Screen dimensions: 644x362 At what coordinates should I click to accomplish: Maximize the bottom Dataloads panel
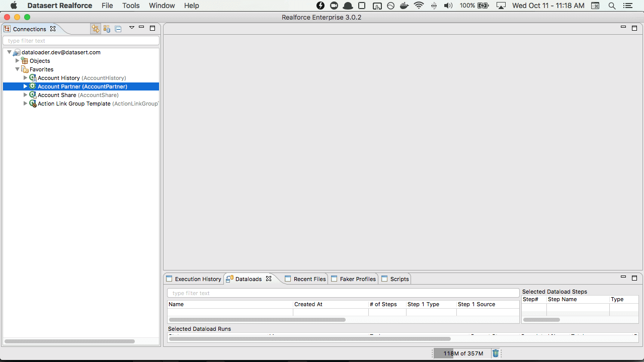pyautogui.click(x=634, y=278)
